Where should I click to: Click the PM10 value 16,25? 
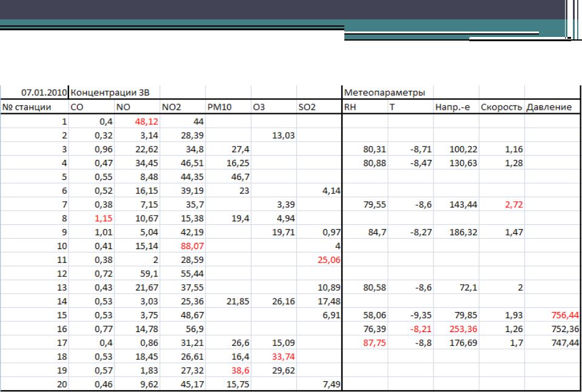(238, 163)
